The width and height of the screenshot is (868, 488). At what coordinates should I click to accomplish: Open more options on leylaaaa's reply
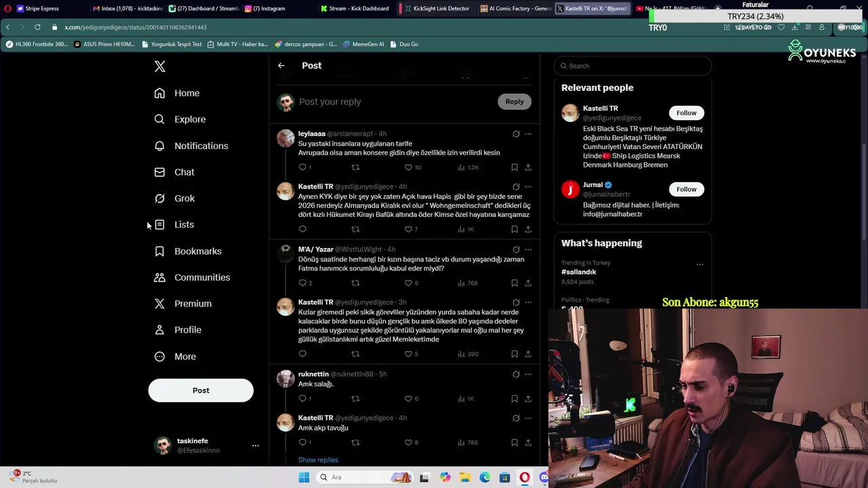528,134
